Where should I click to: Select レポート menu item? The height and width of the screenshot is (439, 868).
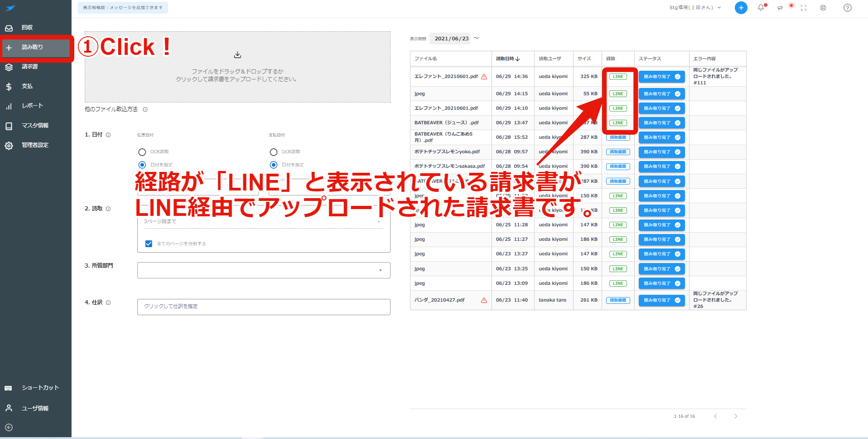coord(33,106)
